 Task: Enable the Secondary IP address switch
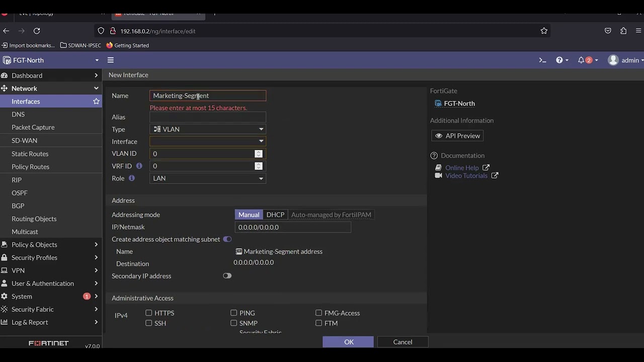tap(227, 276)
